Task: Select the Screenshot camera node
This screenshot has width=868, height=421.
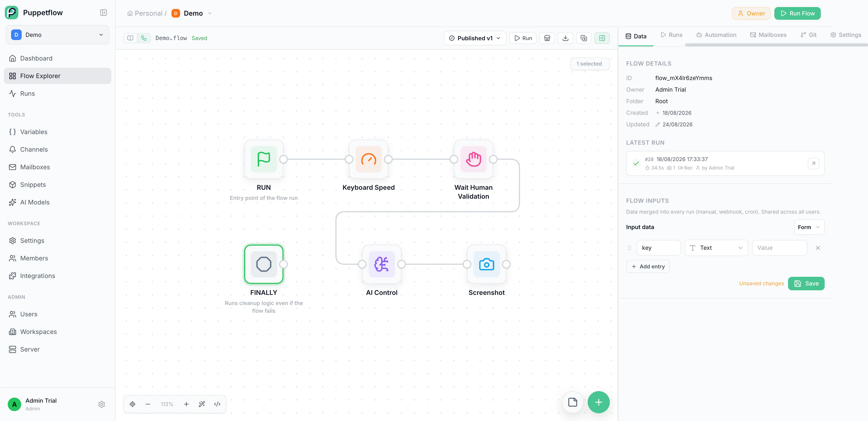Action: tap(486, 264)
